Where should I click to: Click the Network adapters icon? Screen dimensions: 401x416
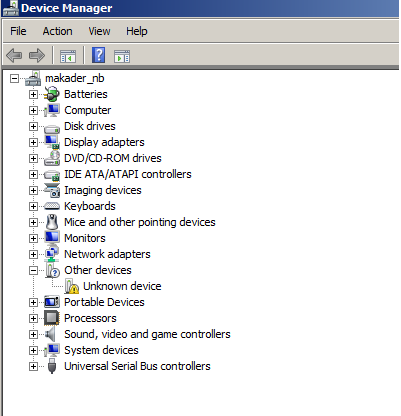click(52, 254)
